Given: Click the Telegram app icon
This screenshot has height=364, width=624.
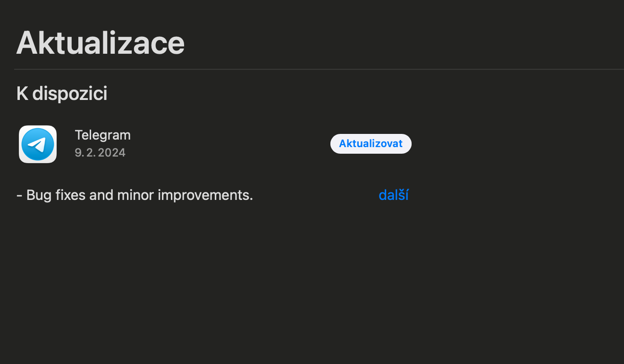Looking at the screenshot, I should pyautogui.click(x=38, y=144).
